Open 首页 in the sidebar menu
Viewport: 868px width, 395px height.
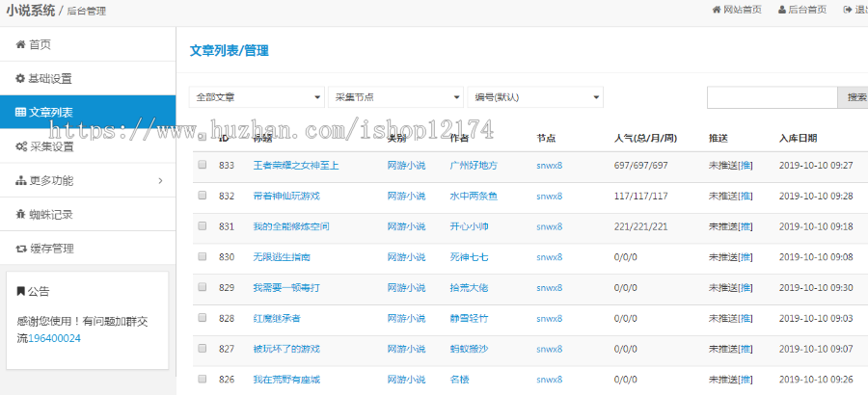click(x=88, y=45)
